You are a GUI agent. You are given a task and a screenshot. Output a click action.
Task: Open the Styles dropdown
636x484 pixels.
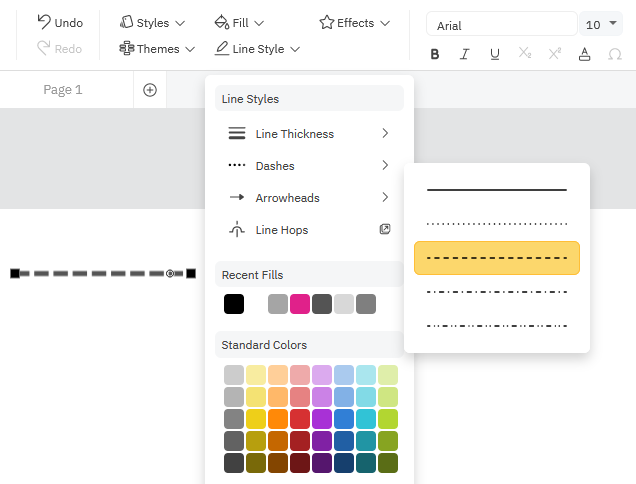pos(152,23)
